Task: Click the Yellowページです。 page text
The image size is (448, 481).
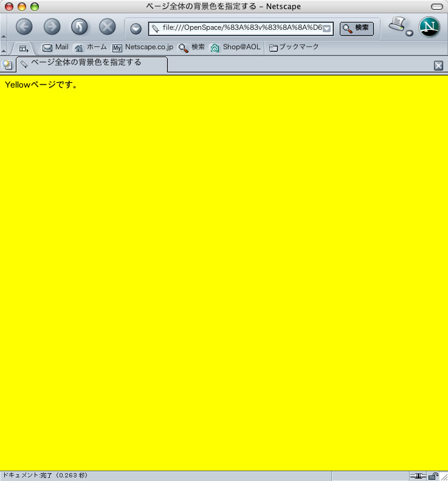Action: (x=41, y=85)
